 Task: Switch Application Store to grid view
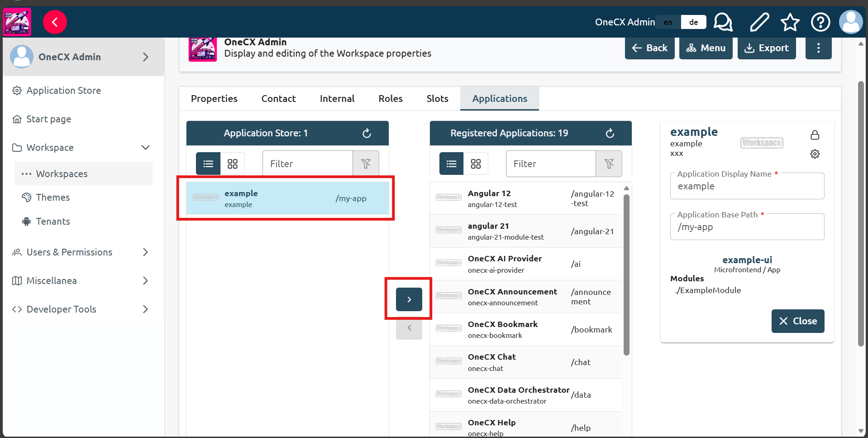point(232,164)
